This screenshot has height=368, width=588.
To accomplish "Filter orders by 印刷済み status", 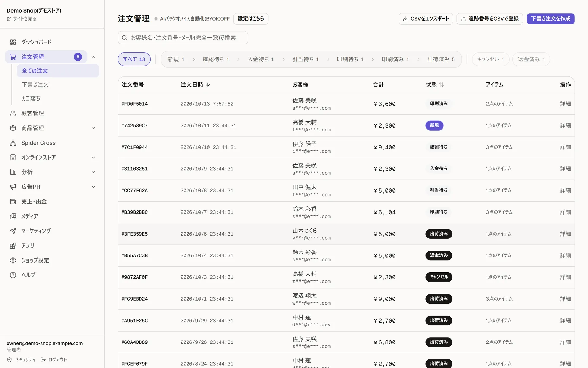I will 395,59.
